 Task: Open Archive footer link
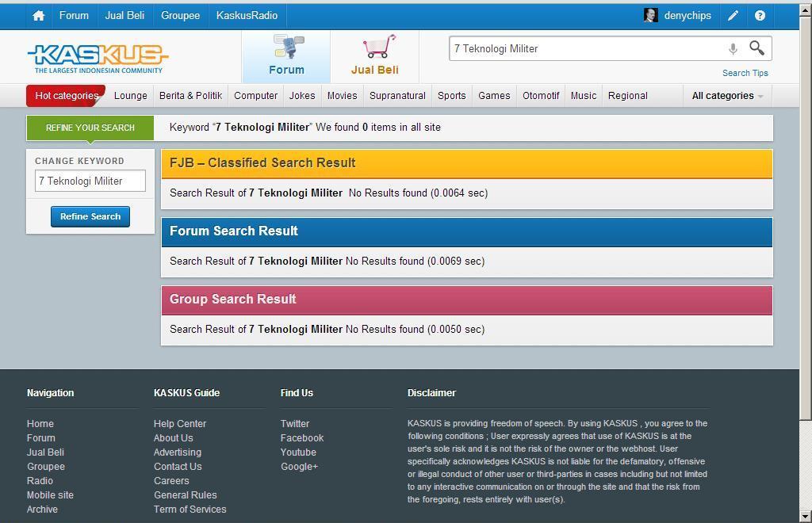point(43,509)
